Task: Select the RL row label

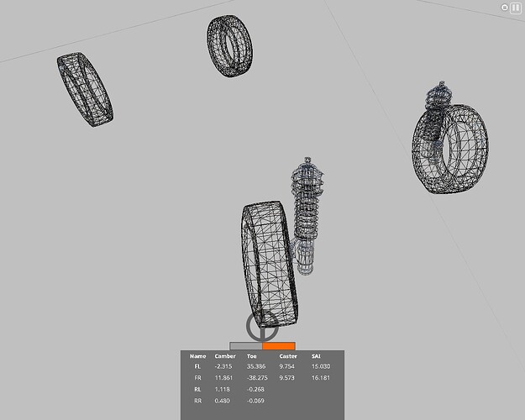Action: point(197,390)
